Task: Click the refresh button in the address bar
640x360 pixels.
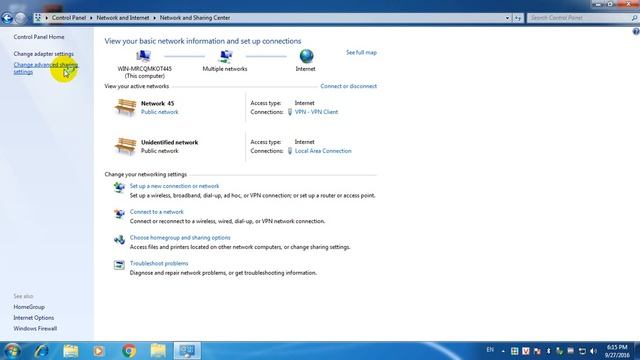Action: point(518,18)
